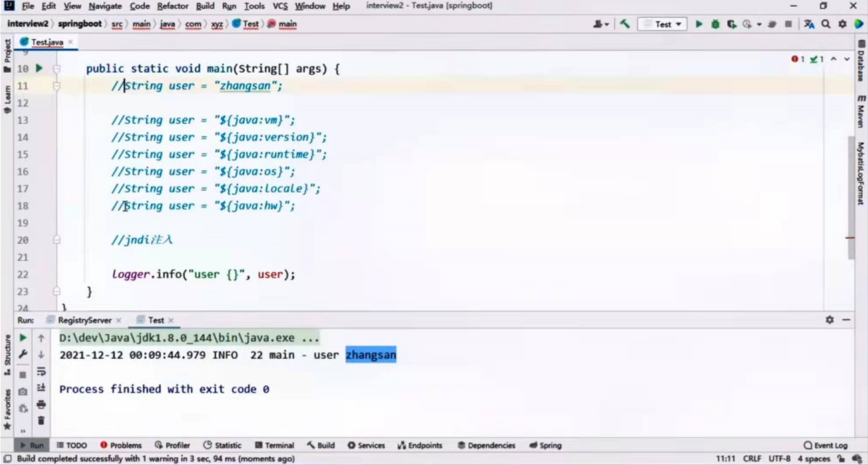Viewport: 868px width, 465px height.
Task: Open the File menu
Action: coord(28,6)
